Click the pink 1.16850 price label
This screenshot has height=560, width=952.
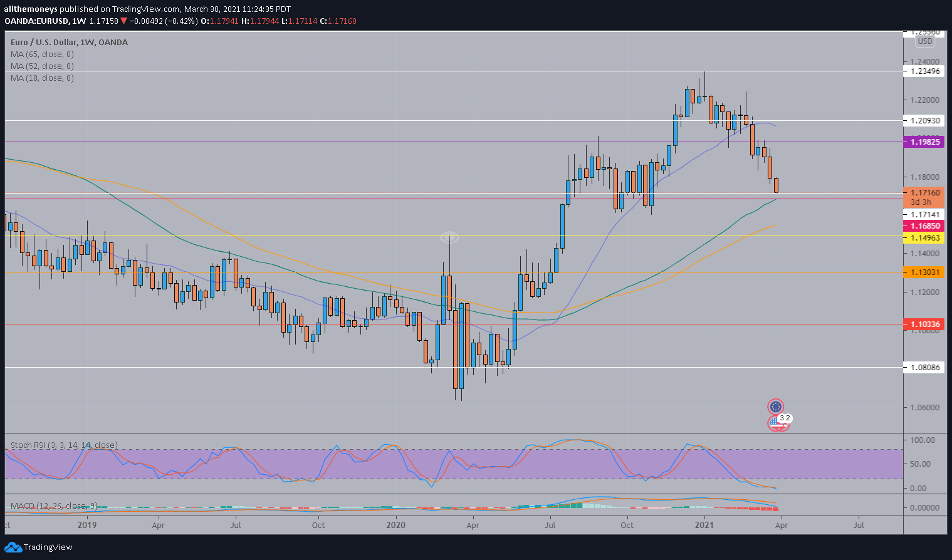[925, 226]
